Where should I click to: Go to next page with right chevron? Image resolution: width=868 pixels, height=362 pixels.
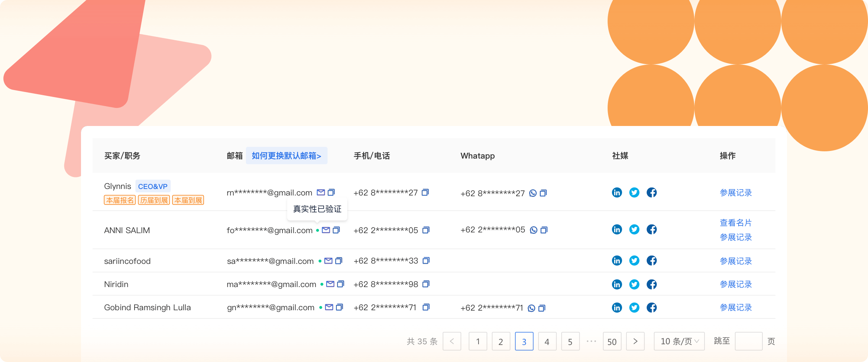click(x=635, y=341)
